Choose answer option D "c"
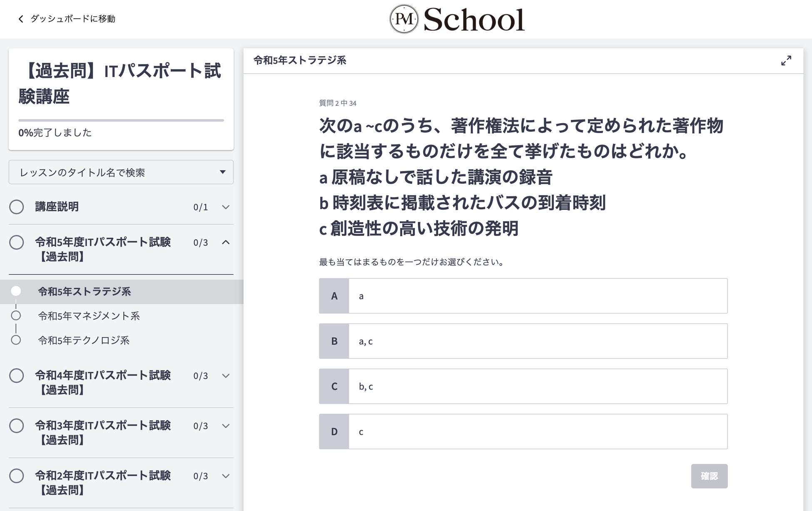This screenshot has width=812, height=511. pyautogui.click(x=523, y=432)
